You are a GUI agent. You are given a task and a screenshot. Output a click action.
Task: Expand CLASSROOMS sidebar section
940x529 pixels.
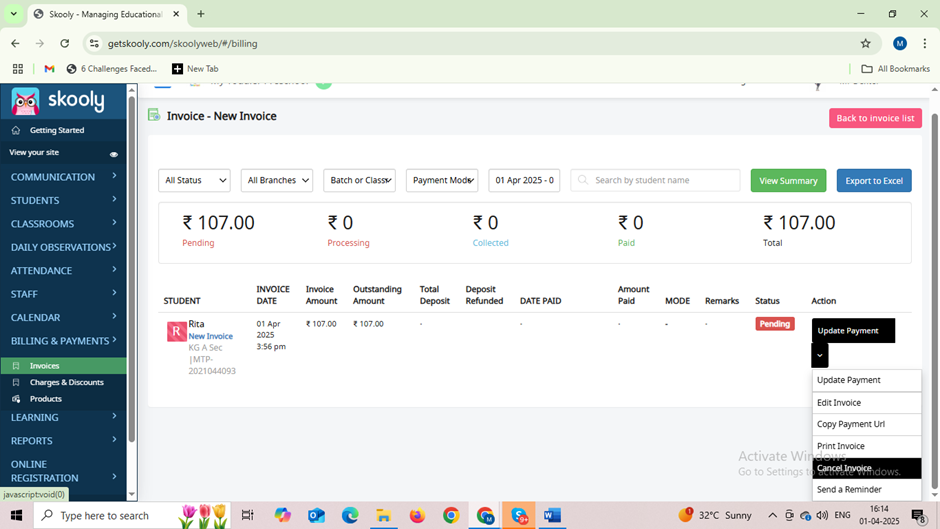63,224
